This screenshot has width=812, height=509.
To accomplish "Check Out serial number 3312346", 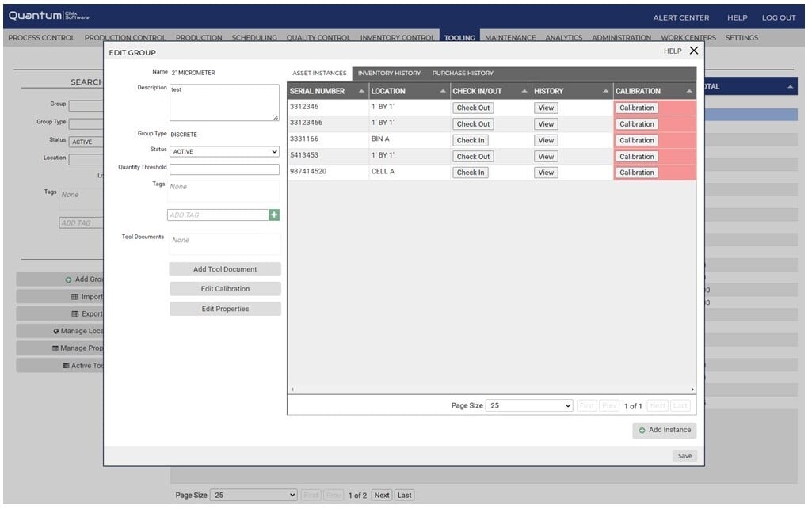I will coord(472,108).
